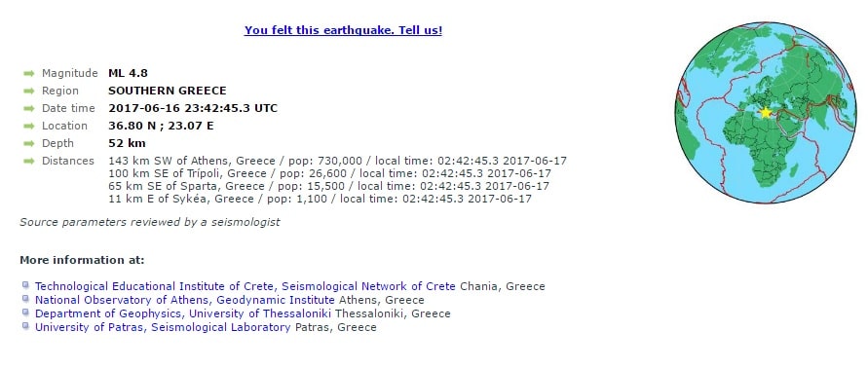Click the world globe map image
The image size is (868, 368).
tap(766, 113)
